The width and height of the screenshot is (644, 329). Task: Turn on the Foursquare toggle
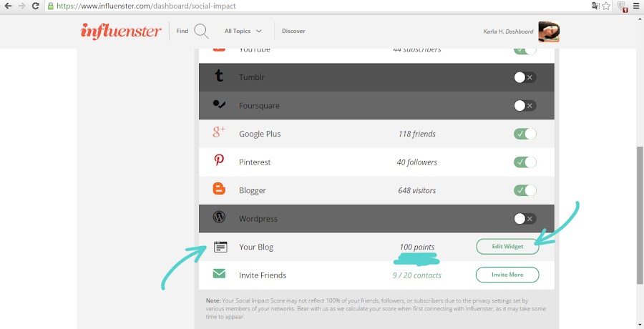(x=525, y=106)
